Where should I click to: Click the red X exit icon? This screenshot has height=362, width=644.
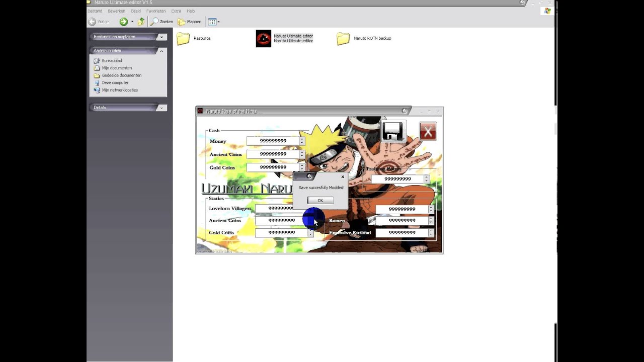pyautogui.click(x=428, y=131)
